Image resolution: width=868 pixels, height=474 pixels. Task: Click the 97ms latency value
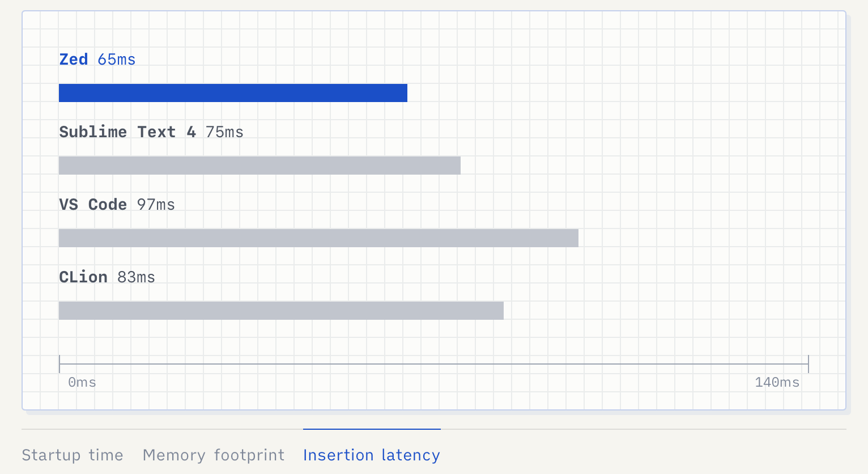[x=156, y=205]
